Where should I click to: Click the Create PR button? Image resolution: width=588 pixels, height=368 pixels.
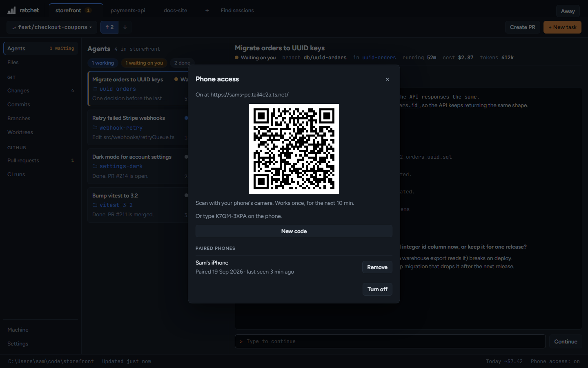point(522,27)
